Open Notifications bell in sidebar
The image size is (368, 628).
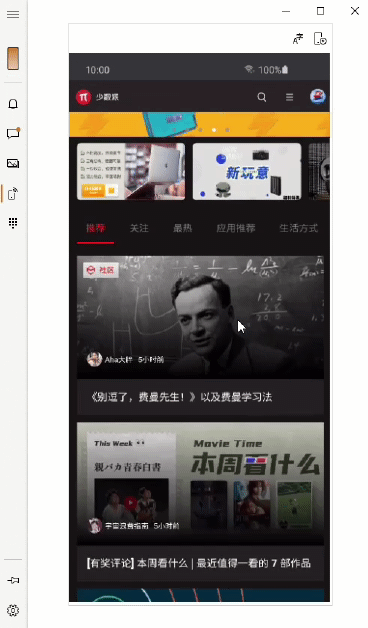[x=13, y=104]
